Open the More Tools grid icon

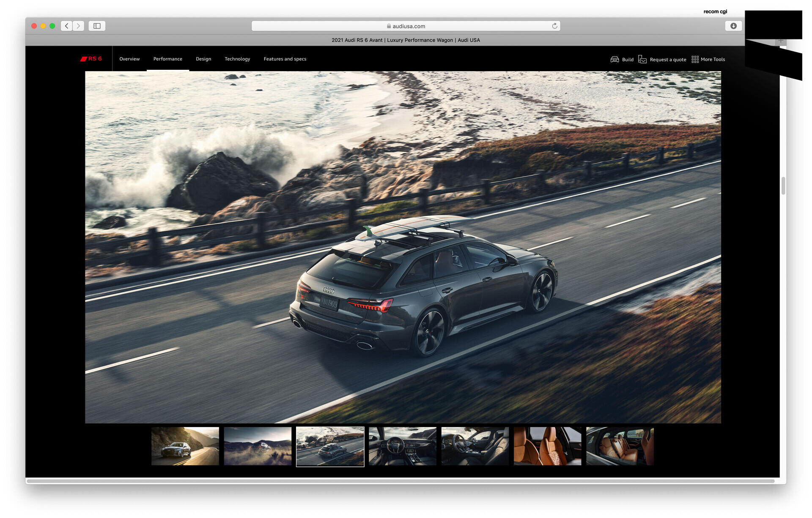[x=695, y=59]
